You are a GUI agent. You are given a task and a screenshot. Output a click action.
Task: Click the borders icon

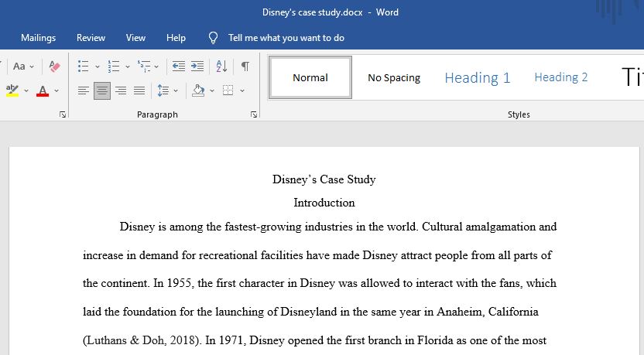228,90
